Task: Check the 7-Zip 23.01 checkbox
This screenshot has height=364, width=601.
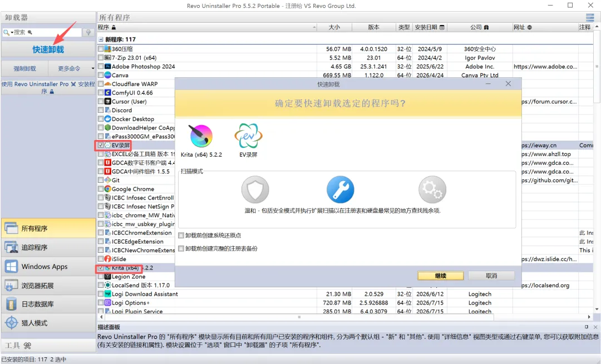Action: click(100, 58)
